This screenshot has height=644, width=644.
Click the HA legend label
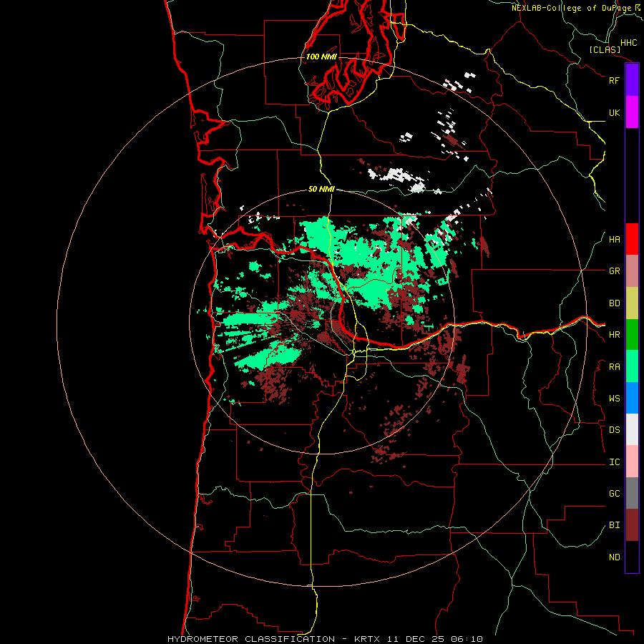click(x=614, y=240)
